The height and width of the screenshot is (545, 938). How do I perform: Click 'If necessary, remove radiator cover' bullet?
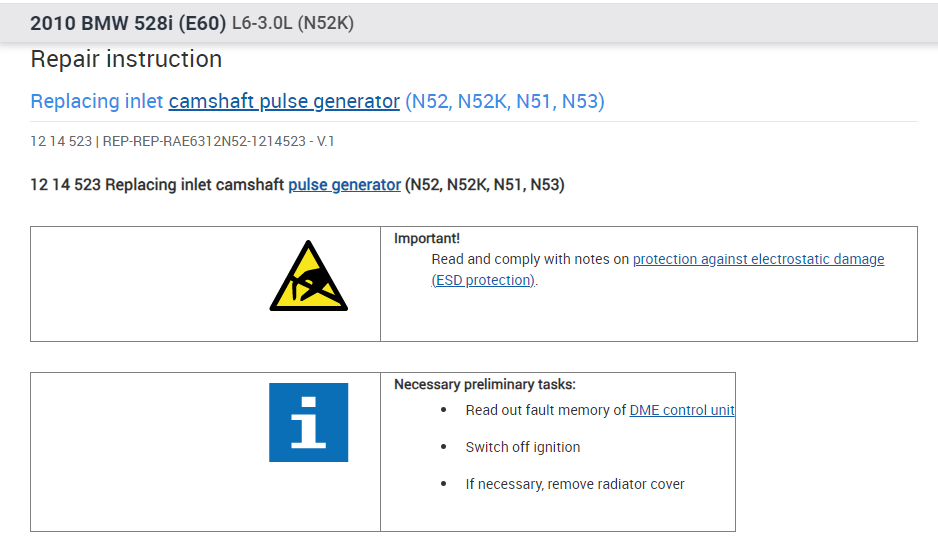(574, 484)
